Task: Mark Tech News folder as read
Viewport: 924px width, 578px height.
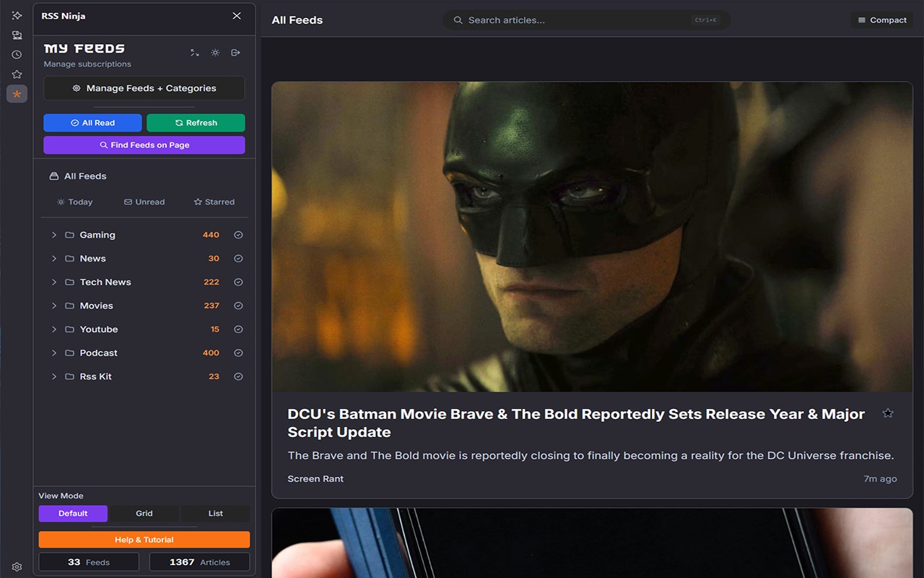Action: tap(238, 282)
